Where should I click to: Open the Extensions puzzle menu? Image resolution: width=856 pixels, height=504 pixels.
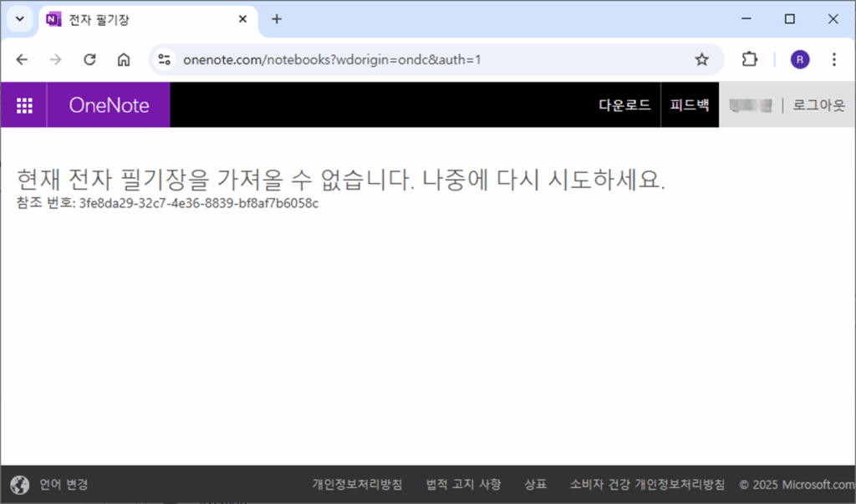[x=750, y=59]
